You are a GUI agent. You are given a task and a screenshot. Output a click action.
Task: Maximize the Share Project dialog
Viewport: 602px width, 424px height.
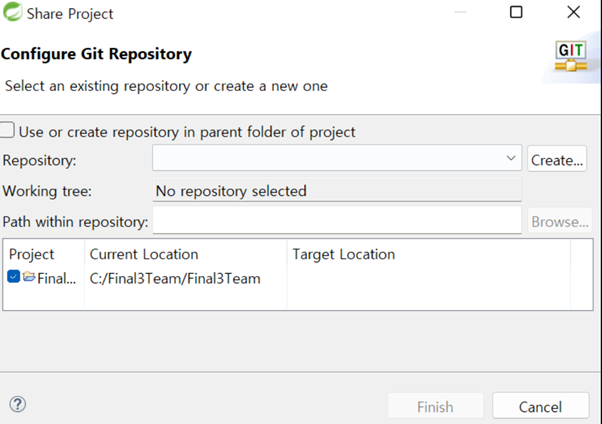tap(516, 12)
